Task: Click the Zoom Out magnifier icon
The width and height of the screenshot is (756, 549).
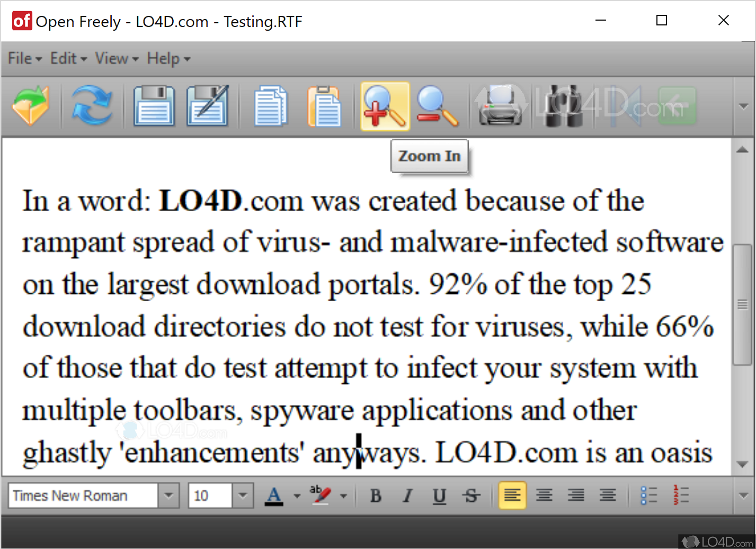Action: coord(437,105)
